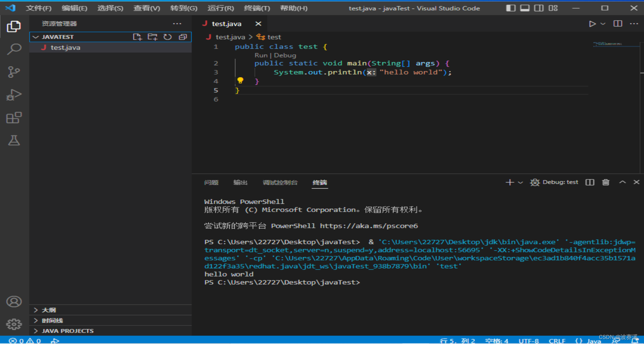Image resolution: width=644 pixels, height=344 pixels.
Task: Switch to the 输出 output tab
Action: (x=240, y=182)
